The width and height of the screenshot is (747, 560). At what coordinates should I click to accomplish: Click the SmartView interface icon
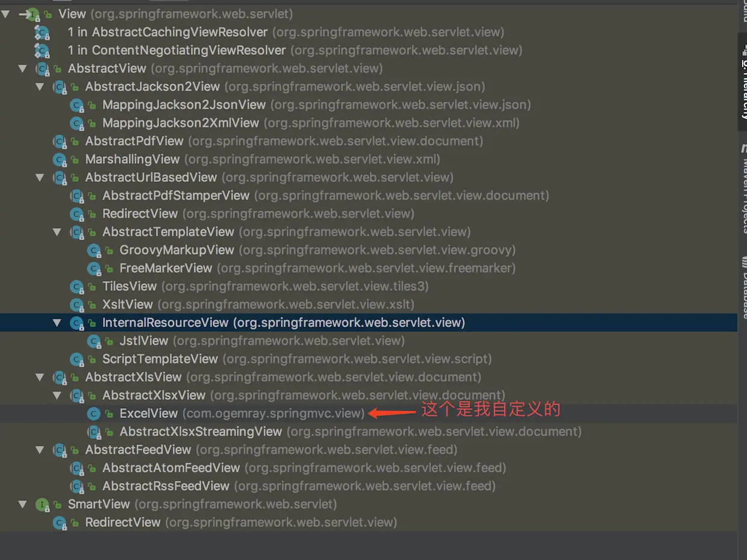(x=42, y=505)
